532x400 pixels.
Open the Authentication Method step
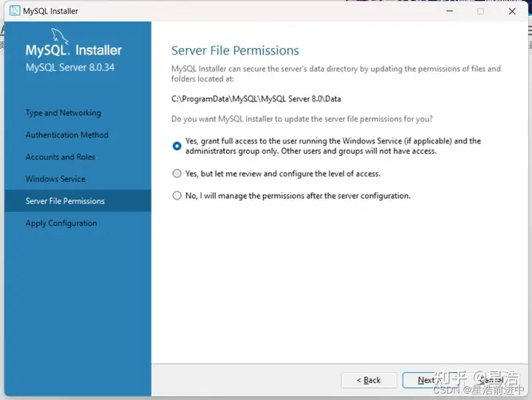66,135
